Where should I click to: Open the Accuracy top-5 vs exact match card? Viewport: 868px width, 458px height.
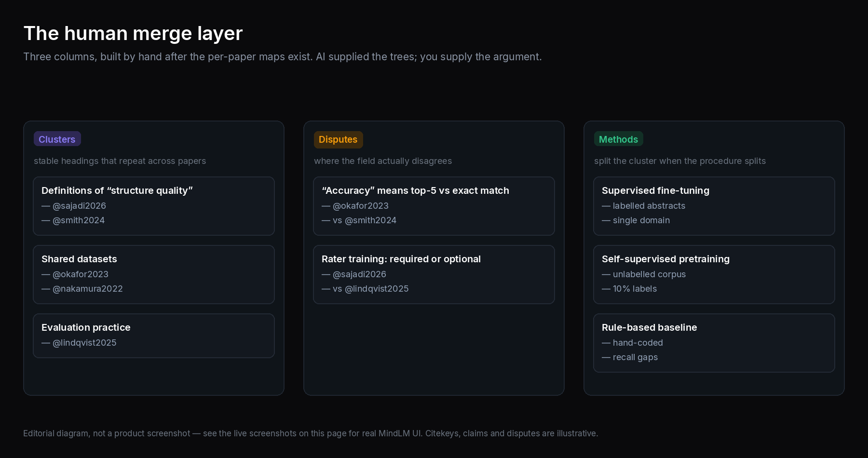(434, 206)
